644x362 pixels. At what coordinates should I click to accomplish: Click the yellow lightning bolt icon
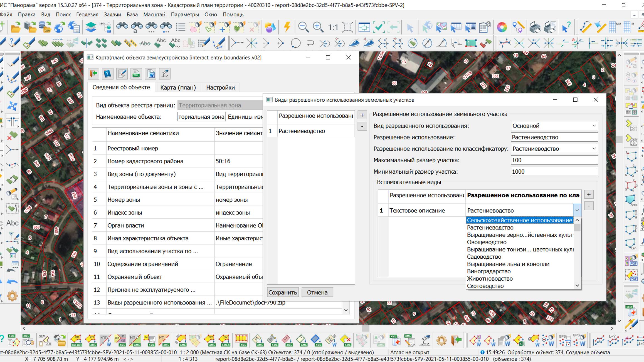pos(287,27)
